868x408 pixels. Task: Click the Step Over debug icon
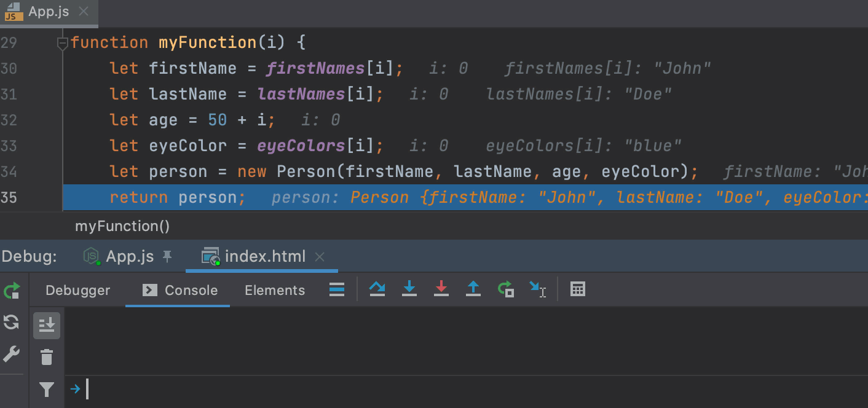[377, 289]
